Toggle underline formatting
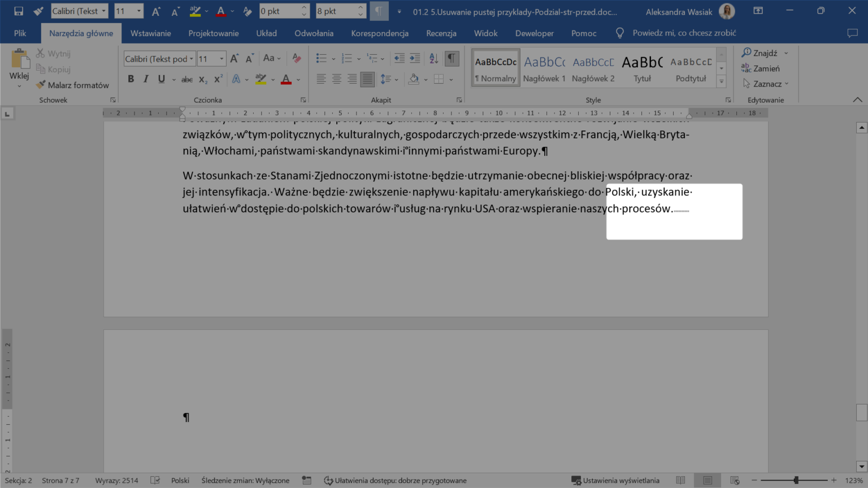The height and width of the screenshot is (488, 868). pyautogui.click(x=162, y=79)
